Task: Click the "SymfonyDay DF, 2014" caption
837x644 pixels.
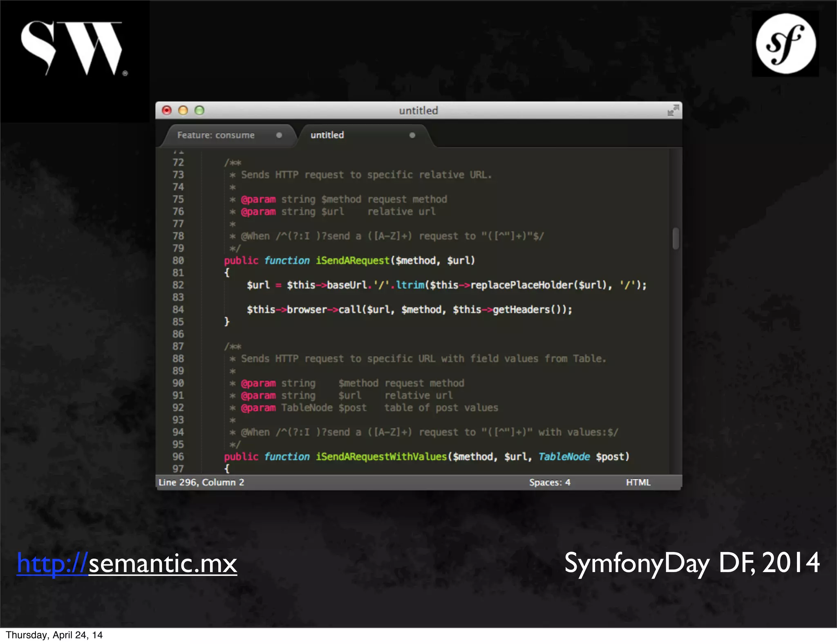Action: [692, 563]
